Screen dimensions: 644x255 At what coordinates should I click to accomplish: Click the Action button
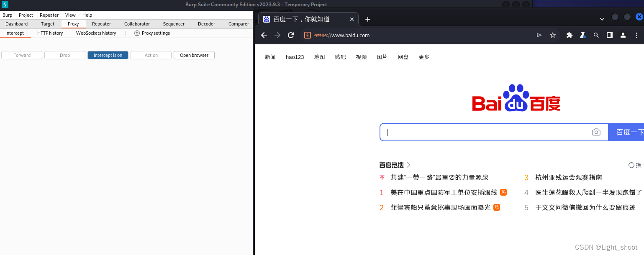(151, 55)
